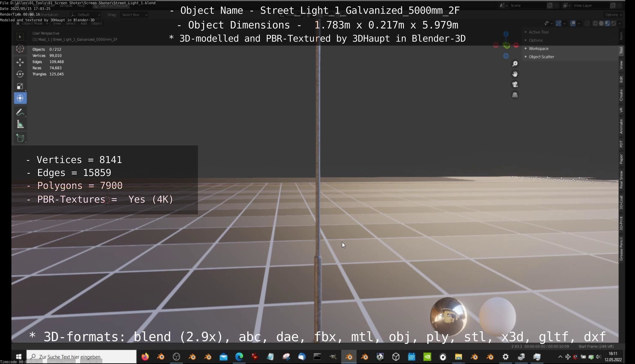Switch to the Edit sidebar tab
The image size is (635, 364).
pyautogui.click(x=621, y=79)
